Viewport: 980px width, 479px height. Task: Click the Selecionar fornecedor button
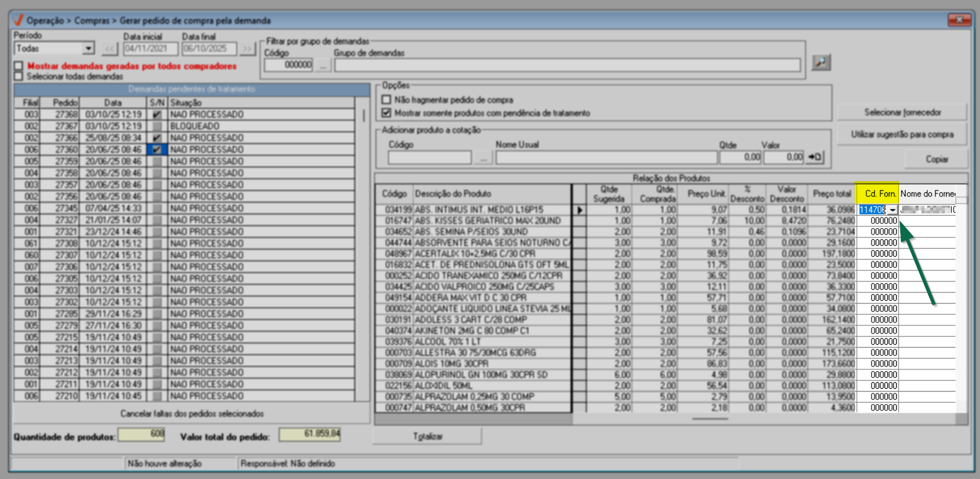click(901, 112)
